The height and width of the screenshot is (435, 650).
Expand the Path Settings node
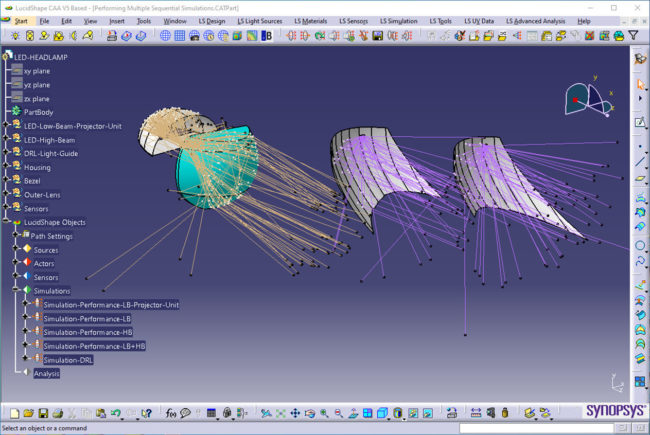[15, 236]
